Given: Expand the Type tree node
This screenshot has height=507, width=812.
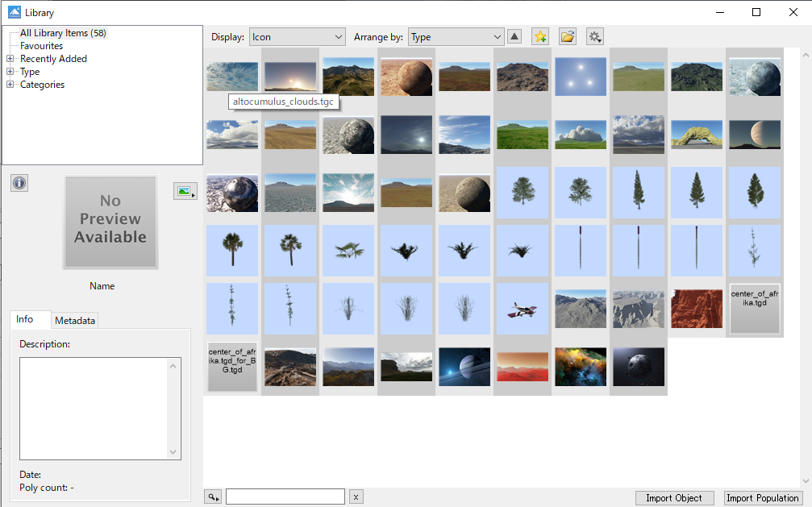Looking at the screenshot, I should pos(10,72).
